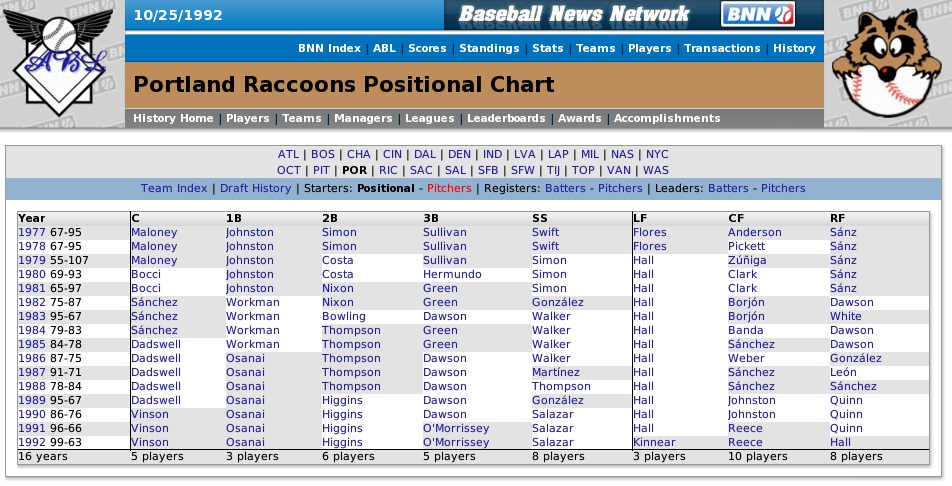Screen dimensions: 952x486
Task: Select the TIJ team link
Action: click(x=553, y=170)
